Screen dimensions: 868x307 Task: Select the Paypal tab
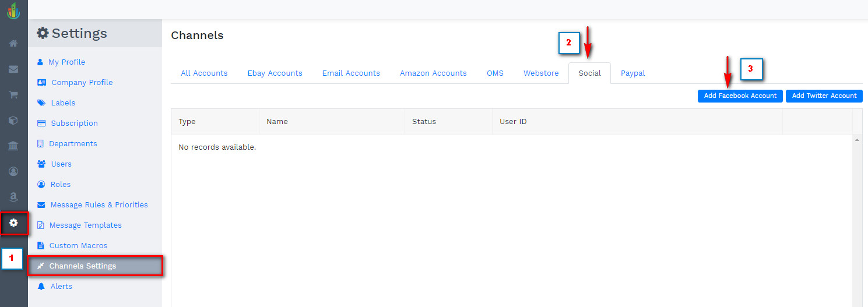[632, 73]
